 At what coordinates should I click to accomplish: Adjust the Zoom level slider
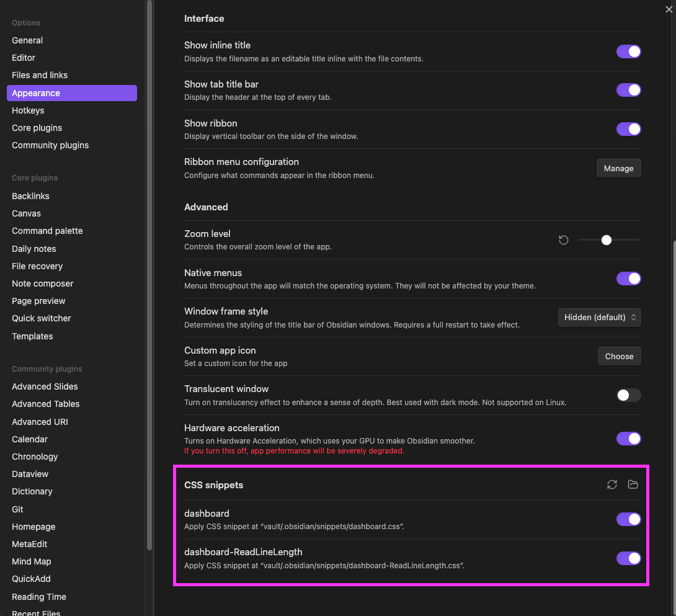tap(609, 240)
